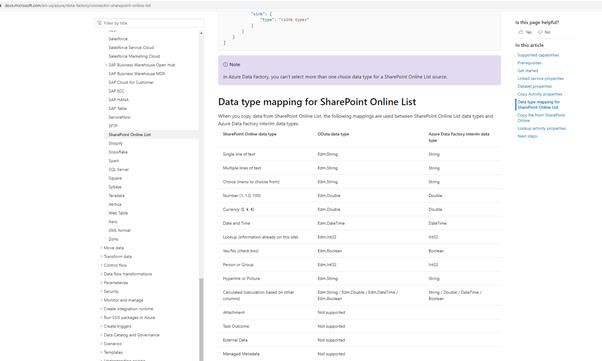Jump to Copy file from SharePoint Online
Viewport: 602px width, 361px height.
[x=541, y=118]
